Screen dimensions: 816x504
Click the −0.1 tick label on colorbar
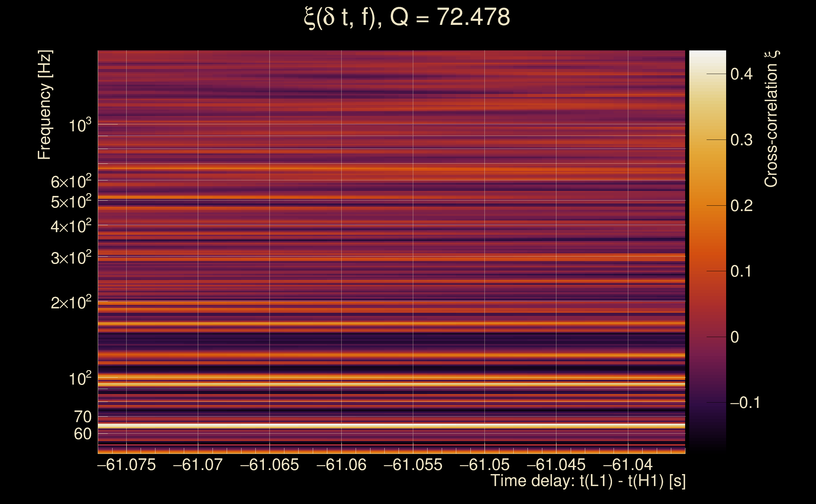point(745,403)
